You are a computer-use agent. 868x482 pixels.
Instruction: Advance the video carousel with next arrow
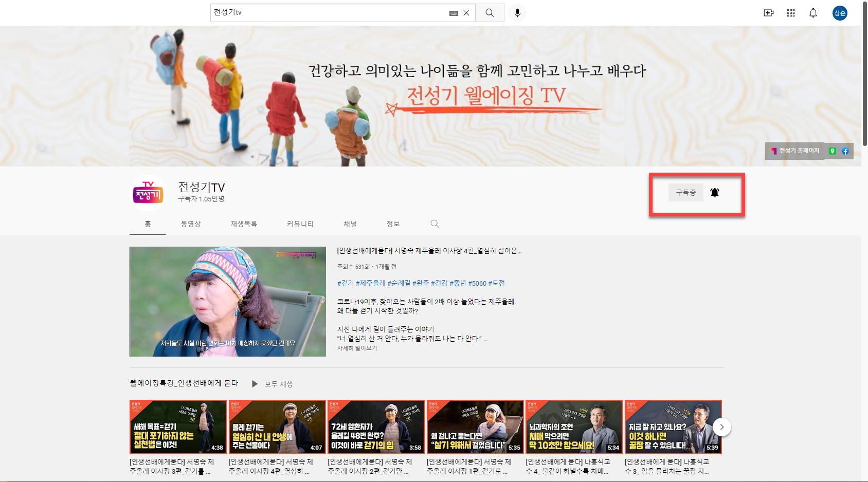(722, 427)
